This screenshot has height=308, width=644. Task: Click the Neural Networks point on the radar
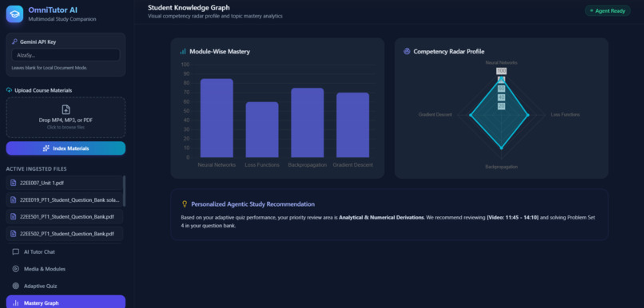pyautogui.click(x=501, y=78)
